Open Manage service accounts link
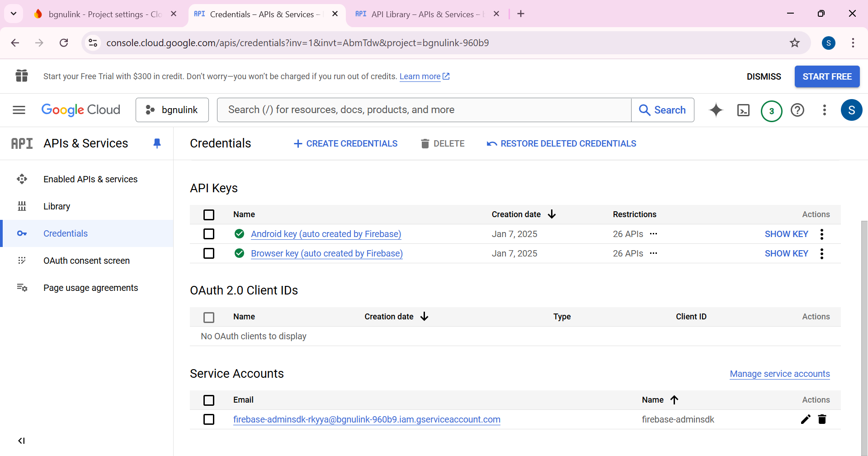Image resolution: width=868 pixels, height=456 pixels. click(780, 374)
